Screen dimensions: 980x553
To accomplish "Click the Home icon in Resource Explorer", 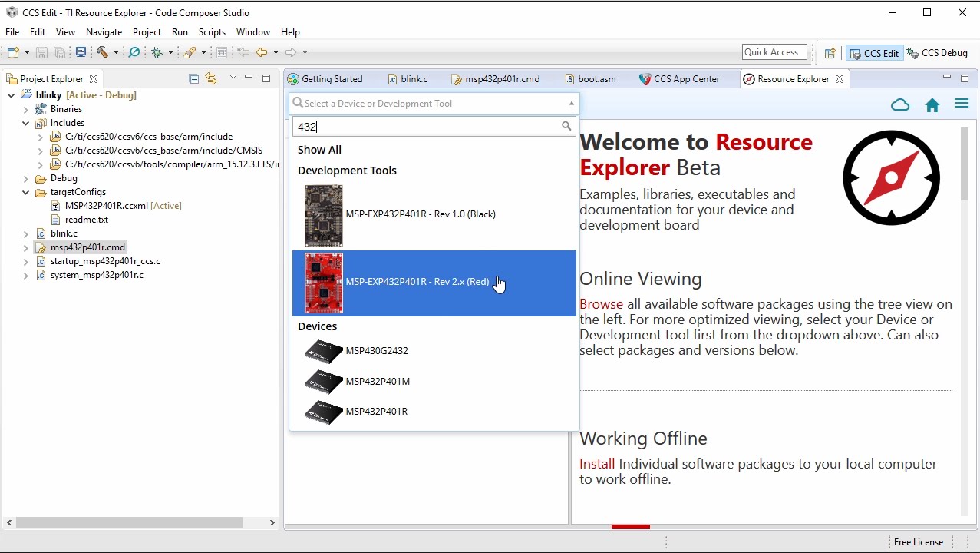I will click(x=932, y=105).
